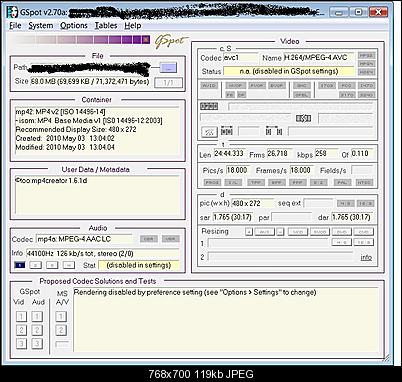Image resolution: width=402 pixels, height=382 pixels.
Task: Click the audio Info field showing 44100Hz
Action: click(x=102, y=254)
